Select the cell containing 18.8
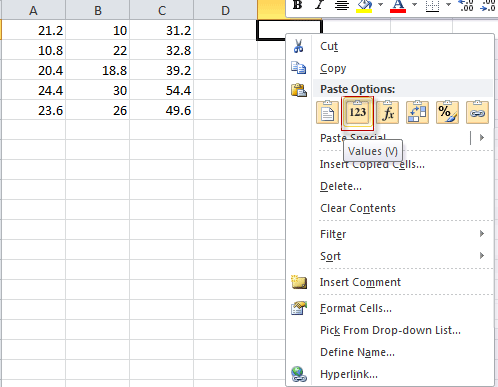The image size is (498, 387). point(98,70)
